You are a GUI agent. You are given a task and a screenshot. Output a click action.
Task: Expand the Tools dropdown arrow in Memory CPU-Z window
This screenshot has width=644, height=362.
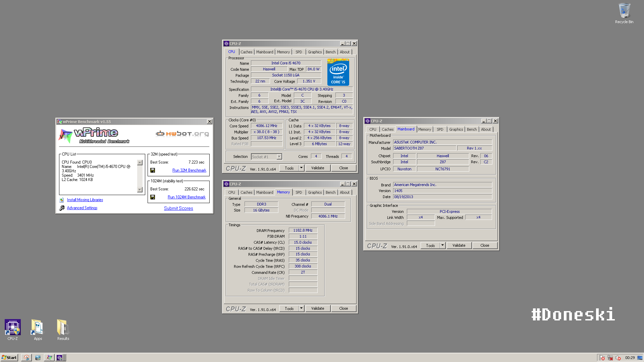[x=301, y=308]
